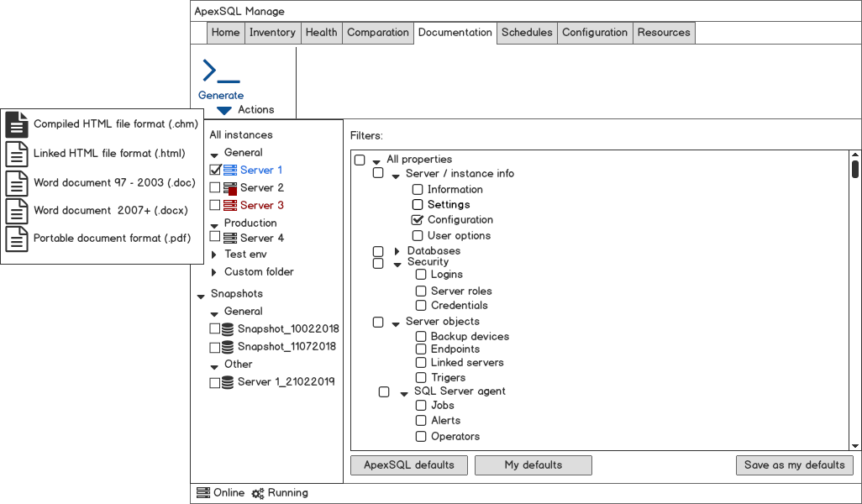Image resolution: width=862 pixels, height=504 pixels.
Task: Open the Resources tab
Action: 664,33
